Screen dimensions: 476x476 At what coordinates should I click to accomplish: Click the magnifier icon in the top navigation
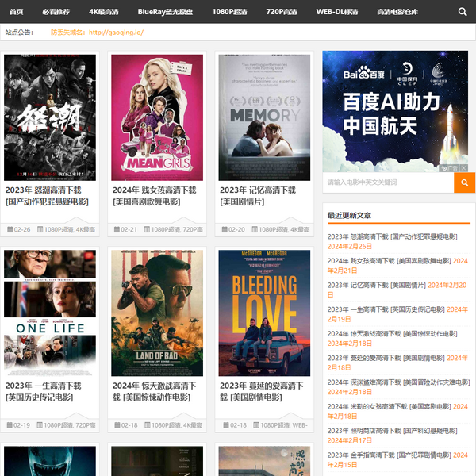point(463,12)
